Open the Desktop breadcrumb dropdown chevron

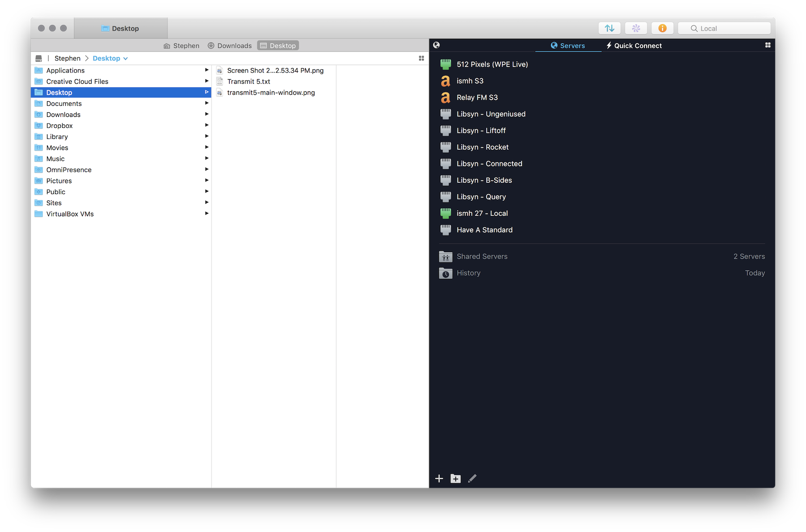click(x=126, y=58)
